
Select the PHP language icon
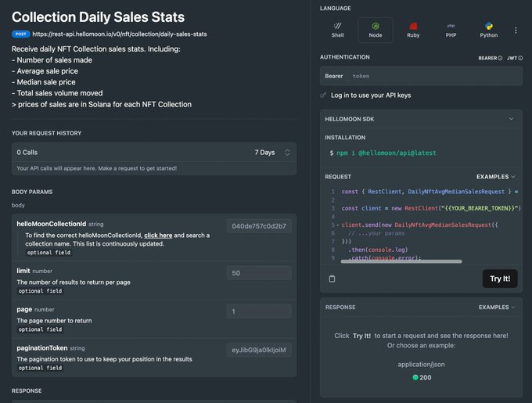point(451,31)
